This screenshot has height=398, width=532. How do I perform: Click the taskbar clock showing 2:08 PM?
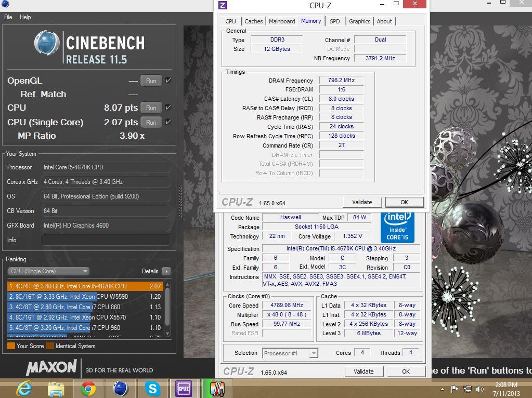506,385
